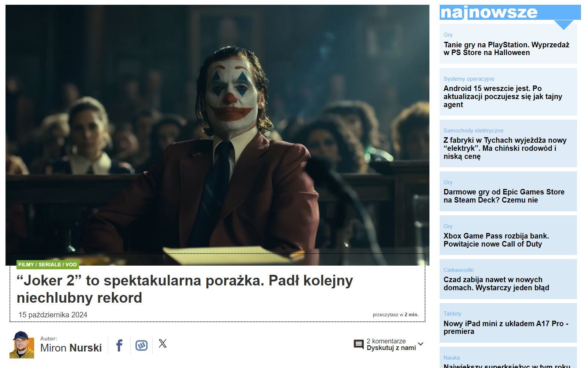Click the Samochody elektryczne category label
The width and height of the screenshot is (588, 368).
473,131
